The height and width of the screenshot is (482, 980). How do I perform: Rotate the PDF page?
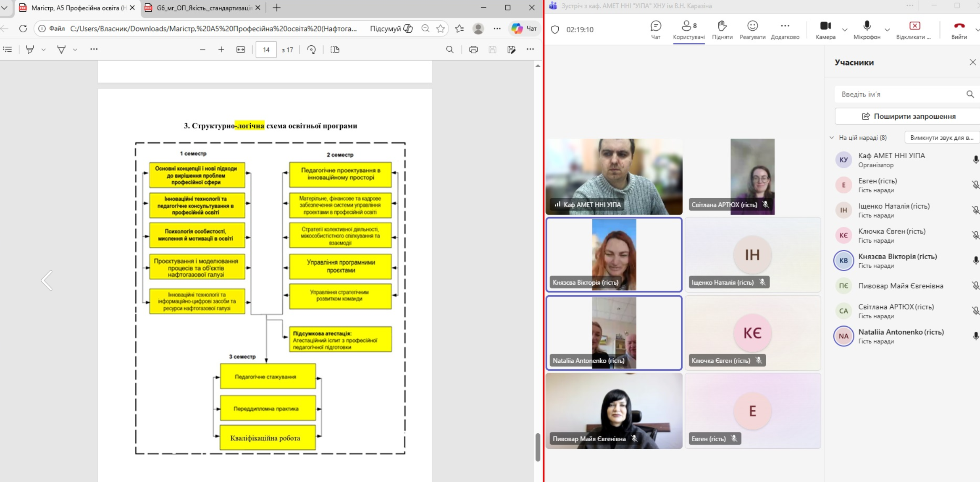coord(311,50)
